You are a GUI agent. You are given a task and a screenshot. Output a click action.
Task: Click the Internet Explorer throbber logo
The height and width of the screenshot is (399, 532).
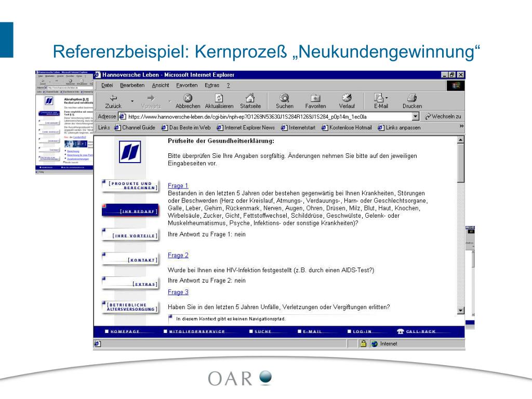coord(455,86)
